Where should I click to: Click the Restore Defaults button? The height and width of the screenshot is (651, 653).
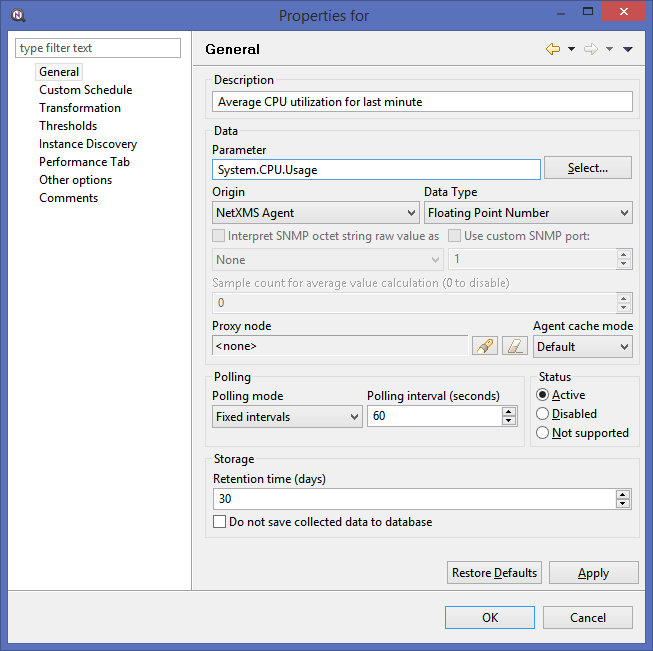tap(494, 573)
